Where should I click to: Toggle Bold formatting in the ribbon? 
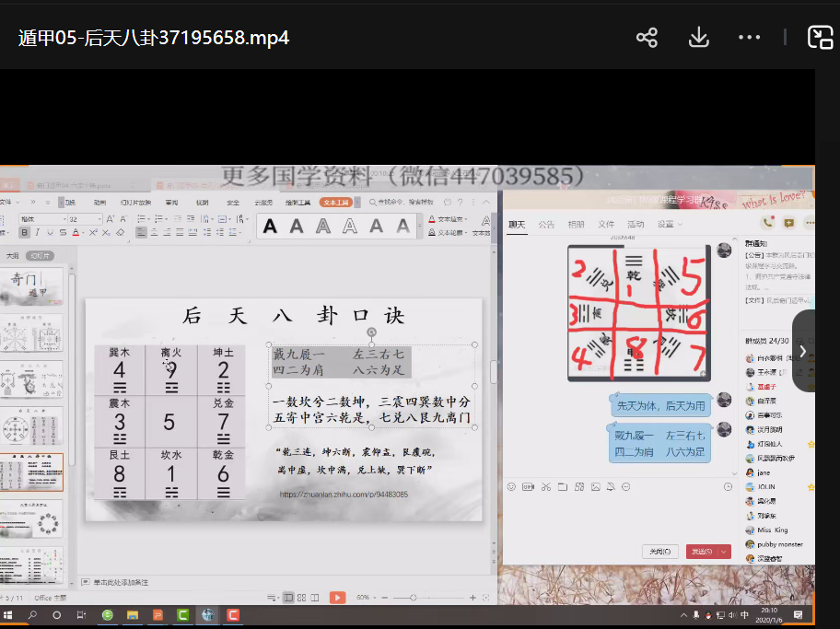[26, 233]
